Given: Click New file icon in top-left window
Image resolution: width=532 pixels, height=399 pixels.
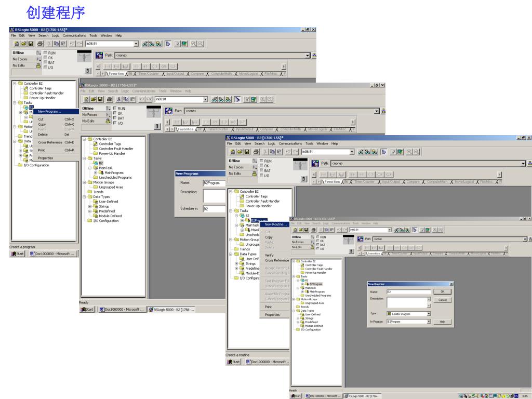Looking at the screenshot, I should 17,44.
